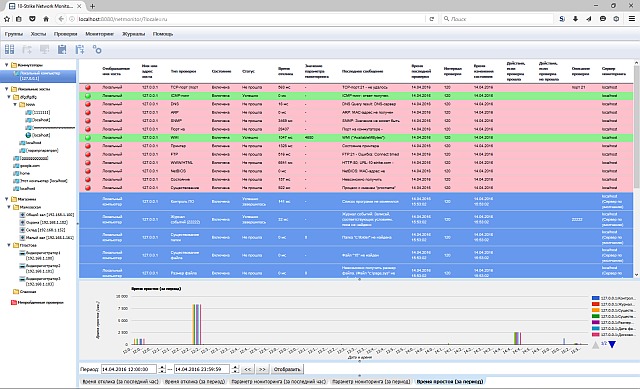Screen dimensions: 640x389
Task: Click the globe icon next to [localhost]
Action: (x=28, y=135)
